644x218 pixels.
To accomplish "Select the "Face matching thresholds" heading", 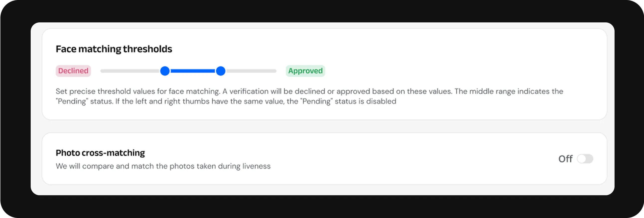I will pos(114,49).
